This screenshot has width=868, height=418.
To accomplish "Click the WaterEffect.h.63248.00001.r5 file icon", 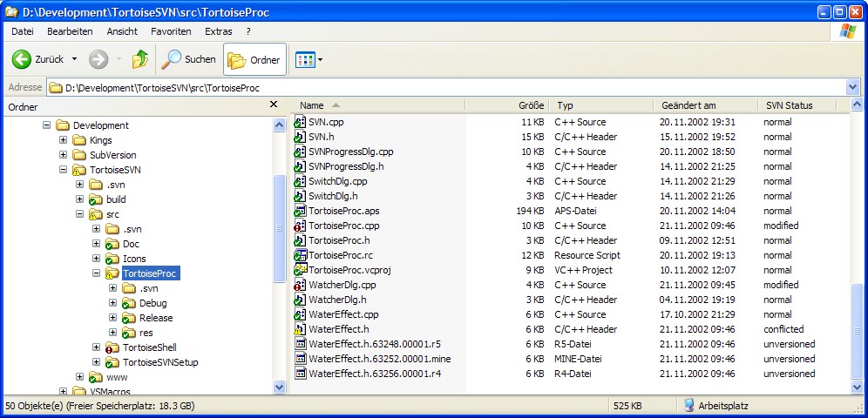I will (300, 344).
